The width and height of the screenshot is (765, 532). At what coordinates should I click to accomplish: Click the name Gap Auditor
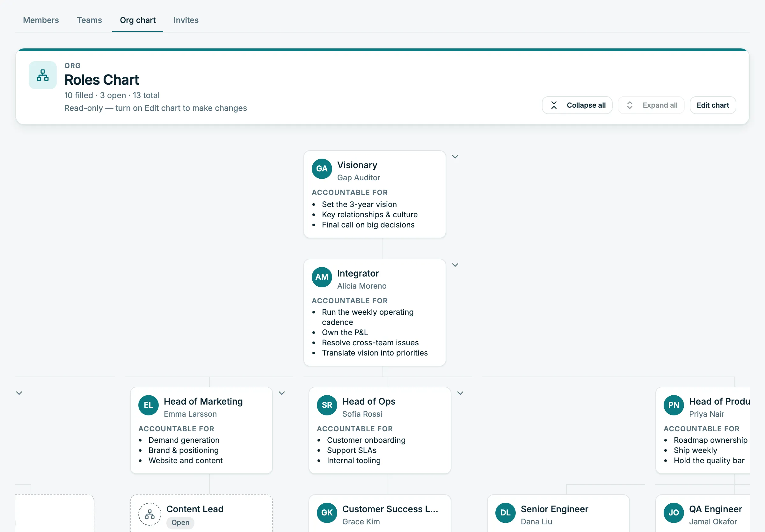(x=359, y=178)
